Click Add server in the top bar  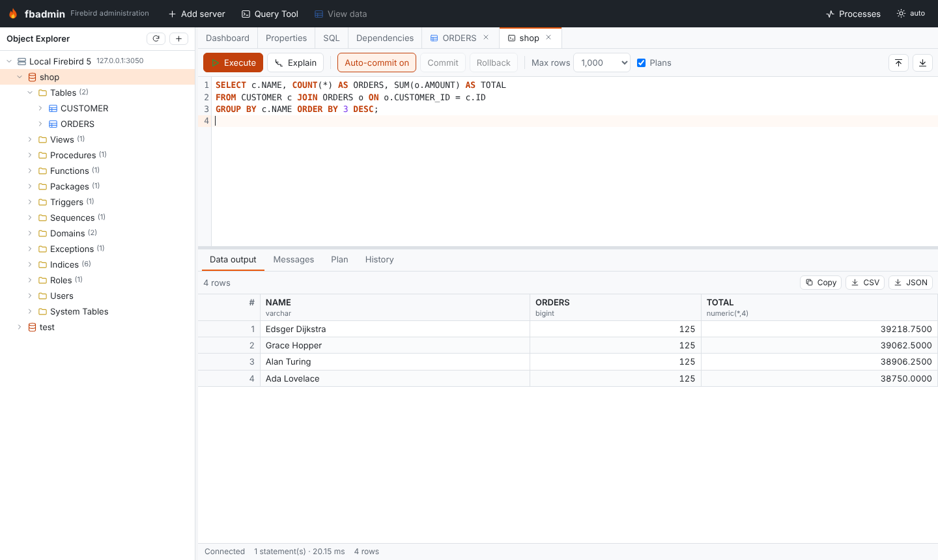[x=197, y=14]
